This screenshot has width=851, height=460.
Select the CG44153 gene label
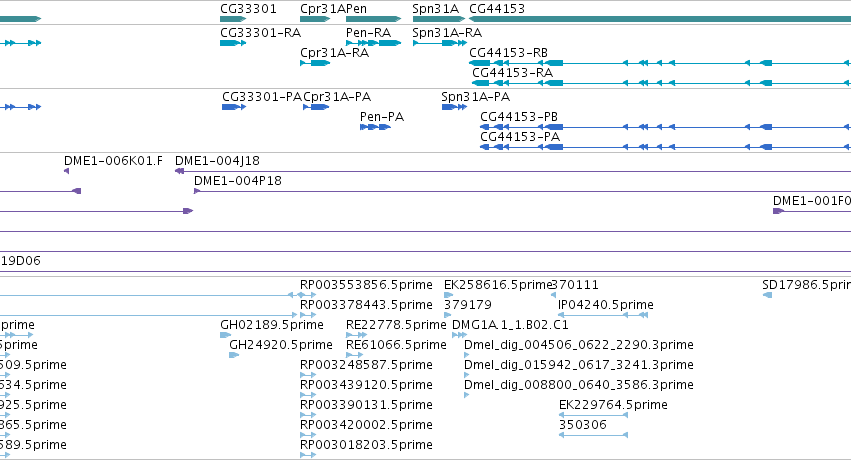click(497, 9)
